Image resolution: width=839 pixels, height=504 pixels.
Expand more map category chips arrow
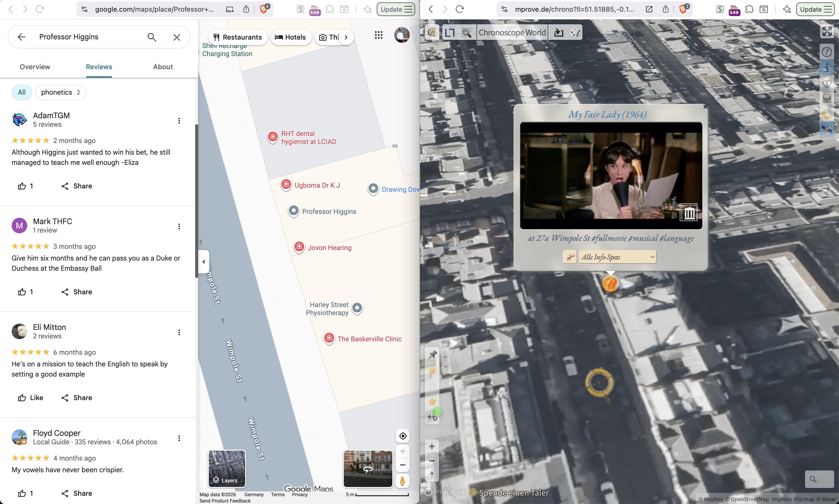[346, 37]
